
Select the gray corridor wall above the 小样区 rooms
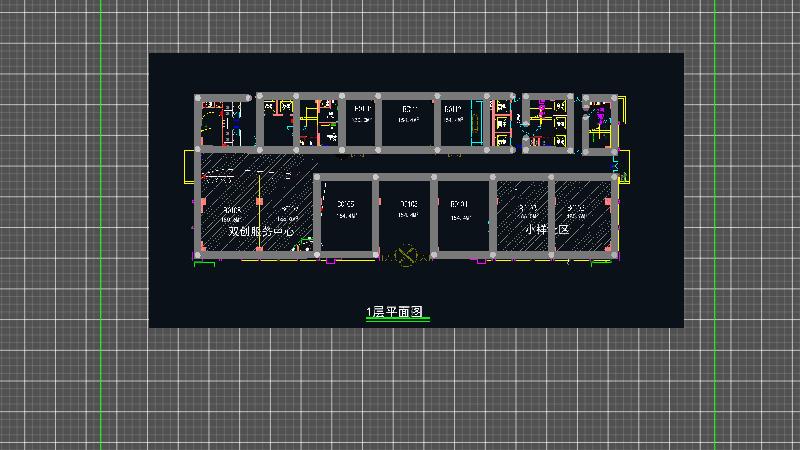(550, 177)
